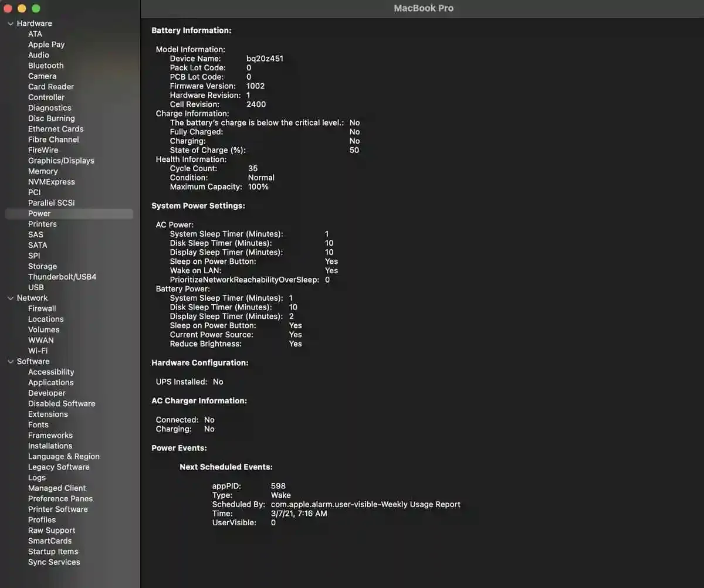Open WWAN details
Screen dimensions: 704x588
(x=41, y=340)
